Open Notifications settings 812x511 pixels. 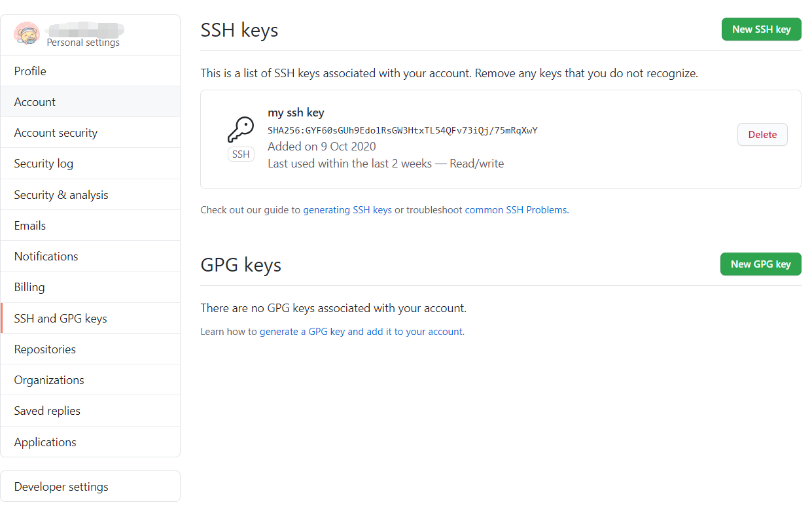click(x=46, y=256)
